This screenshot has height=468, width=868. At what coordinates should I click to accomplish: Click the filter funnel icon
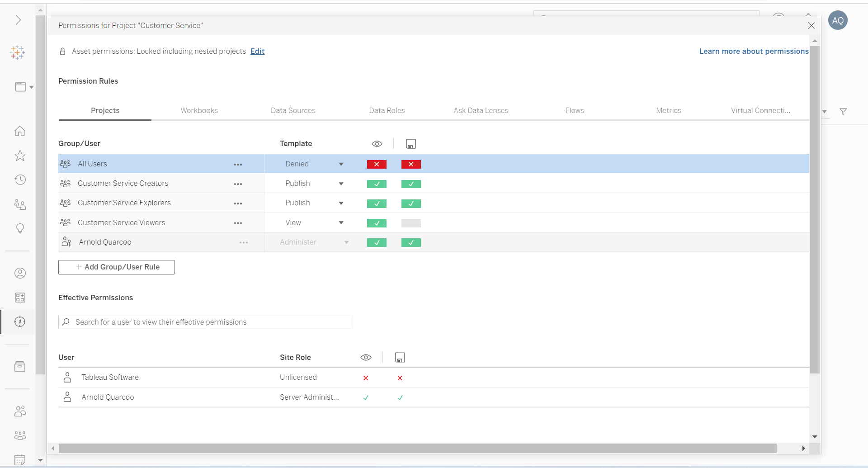point(843,111)
